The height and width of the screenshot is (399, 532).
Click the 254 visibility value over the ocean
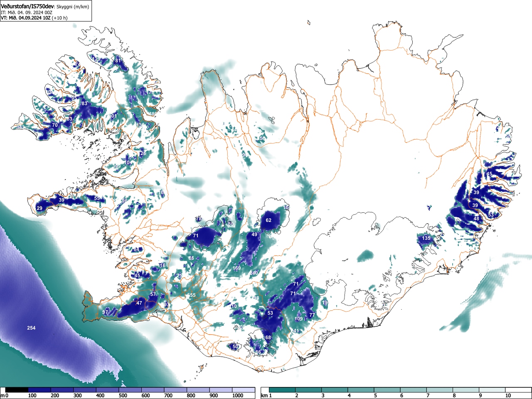(31, 328)
